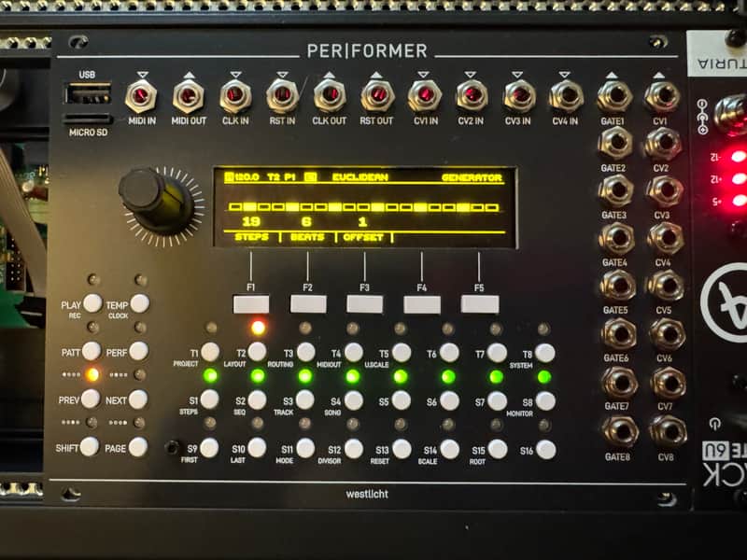
Task: Touch the RST OUT jack
Action: tap(377, 96)
